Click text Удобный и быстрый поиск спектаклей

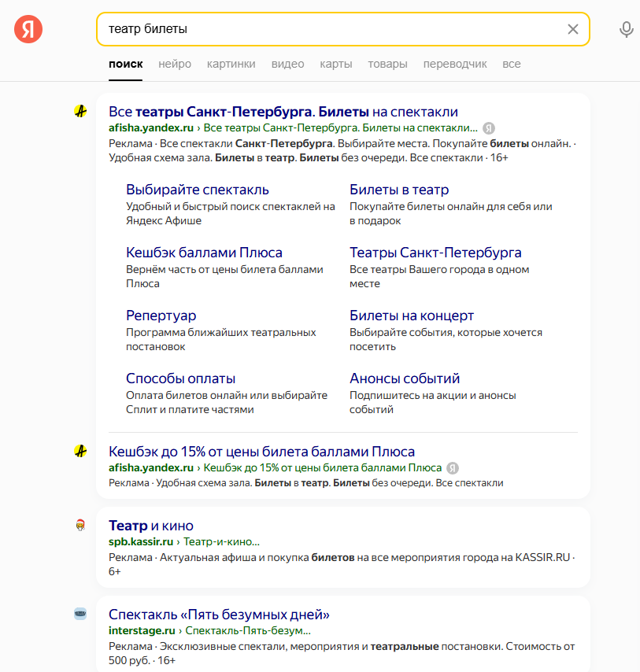(x=230, y=213)
